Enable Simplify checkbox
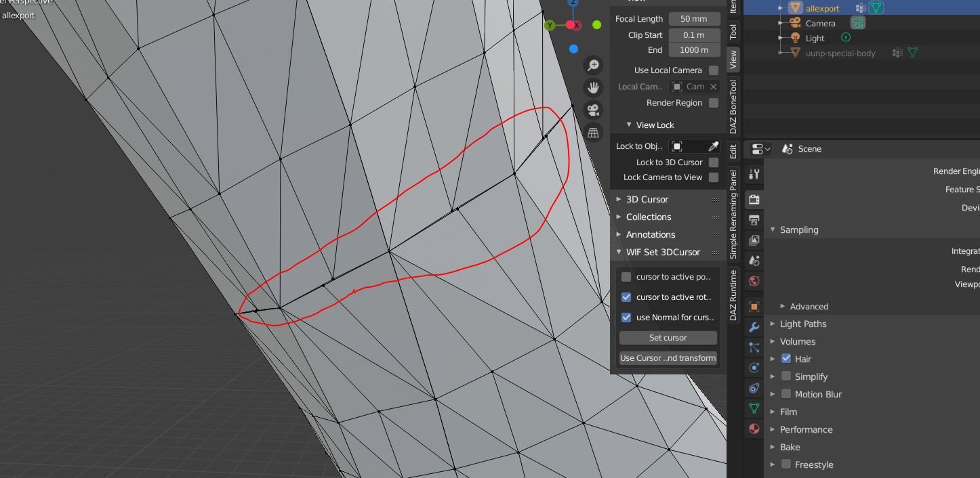980x478 pixels. pos(786,376)
